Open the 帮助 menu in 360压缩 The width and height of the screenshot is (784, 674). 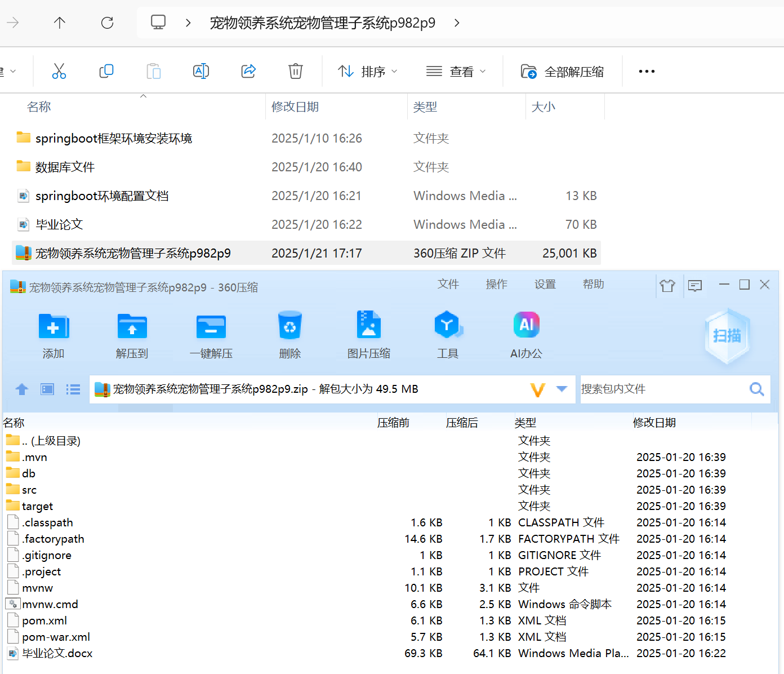[x=594, y=284]
